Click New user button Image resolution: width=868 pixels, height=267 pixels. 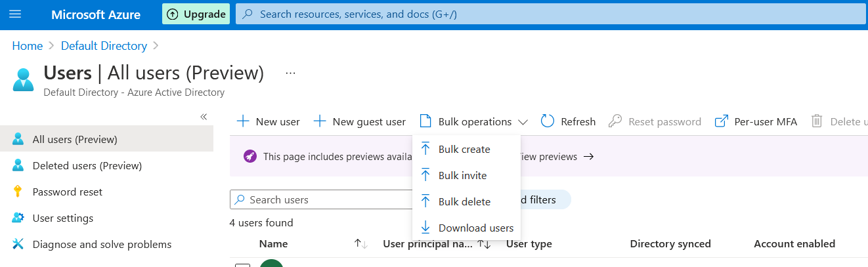click(x=268, y=121)
